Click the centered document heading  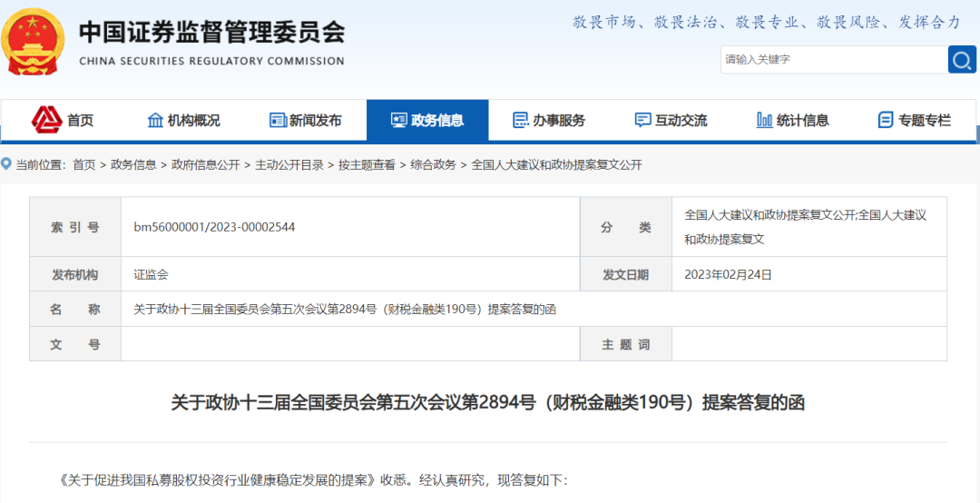point(487,402)
